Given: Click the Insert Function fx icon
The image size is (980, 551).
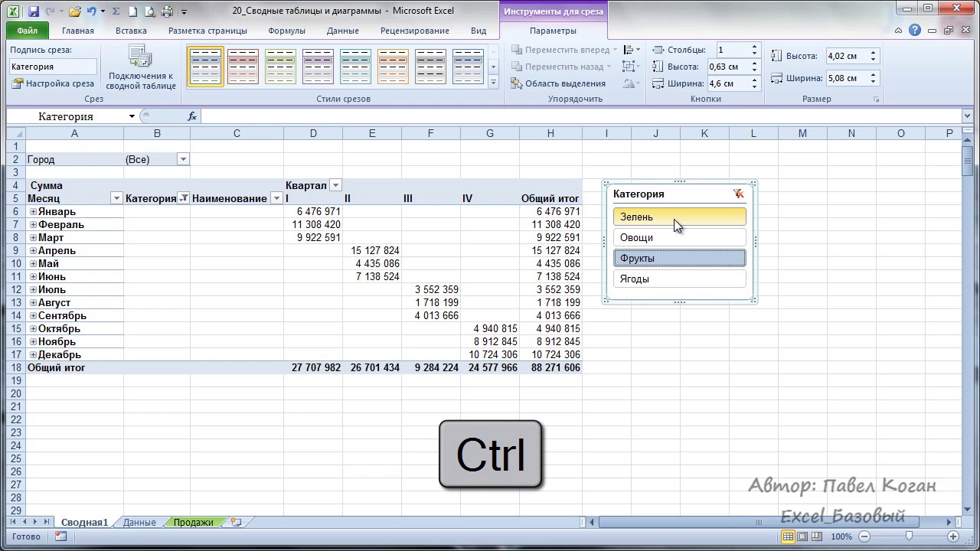Looking at the screenshot, I should (192, 116).
